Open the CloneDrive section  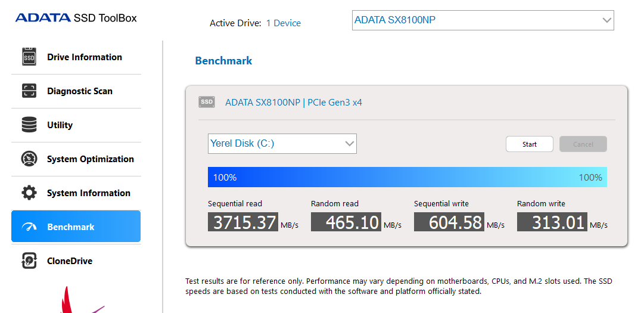76,261
